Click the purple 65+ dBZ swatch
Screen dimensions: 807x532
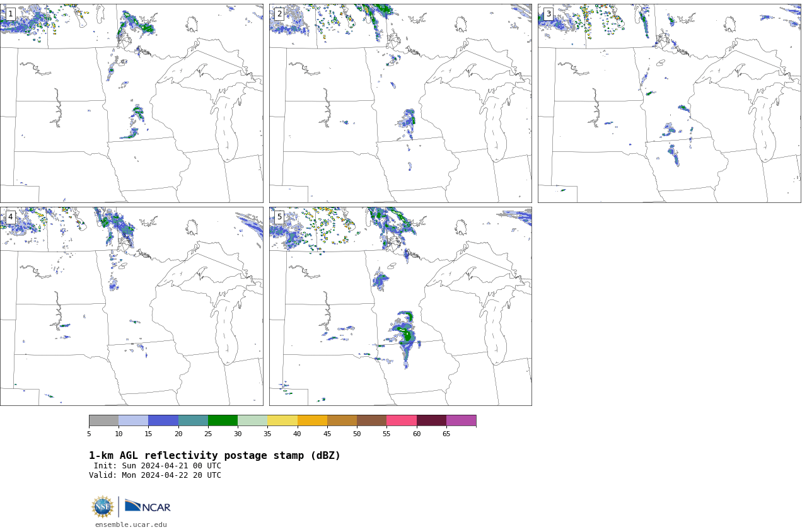point(462,420)
